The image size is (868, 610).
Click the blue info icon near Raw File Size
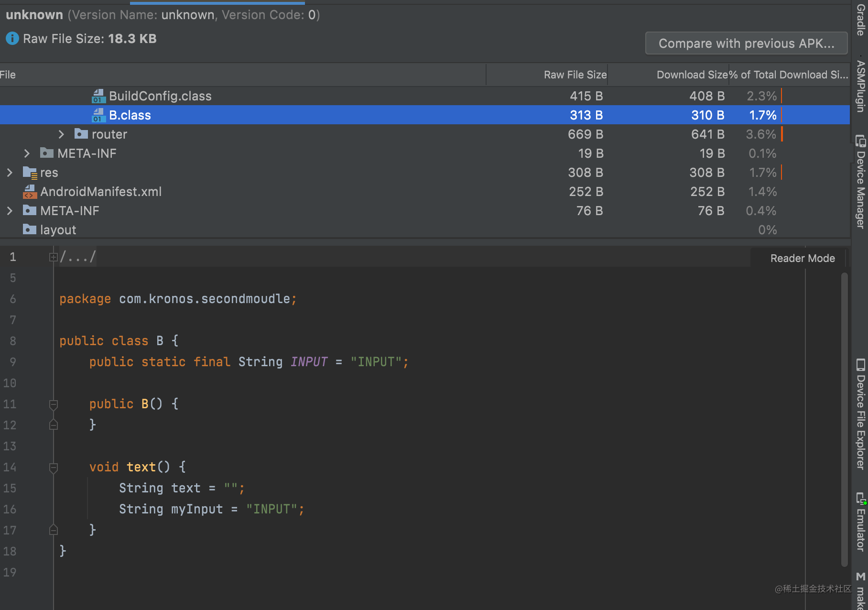click(x=12, y=38)
